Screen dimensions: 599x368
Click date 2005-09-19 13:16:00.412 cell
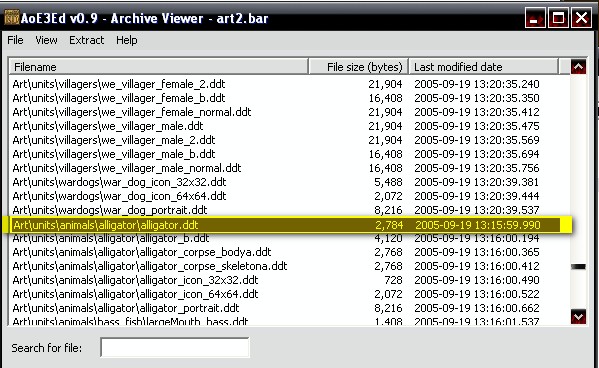(477, 266)
